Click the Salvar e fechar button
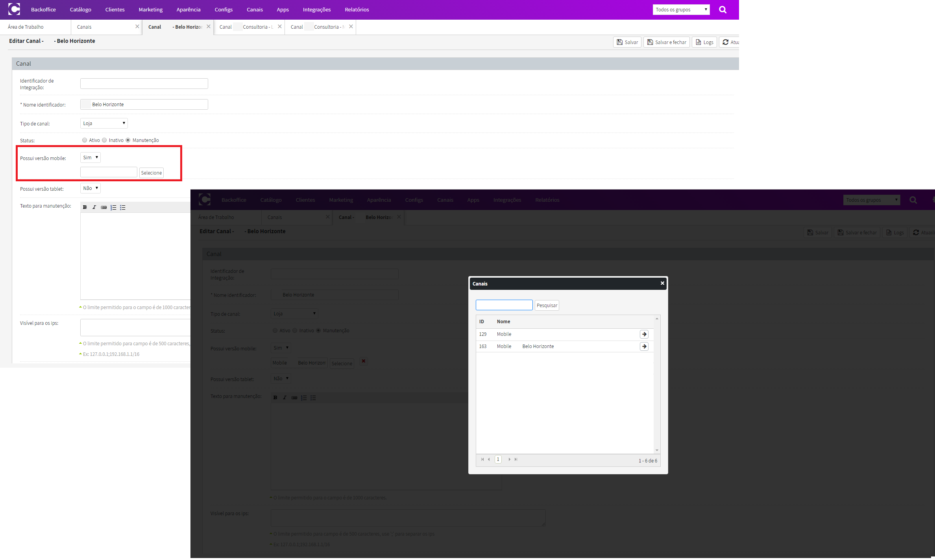This screenshot has width=935, height=560. pos(667,42)
